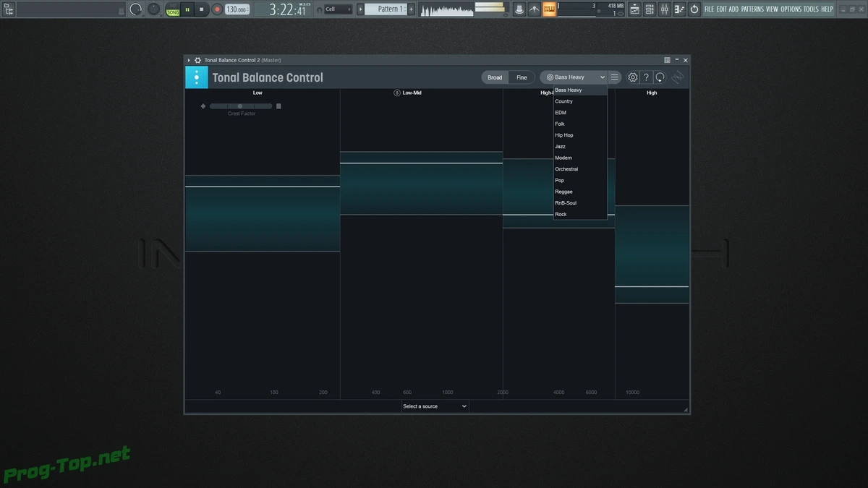
Task: Select Modern target curve
Action: click(x=580, y=158)
